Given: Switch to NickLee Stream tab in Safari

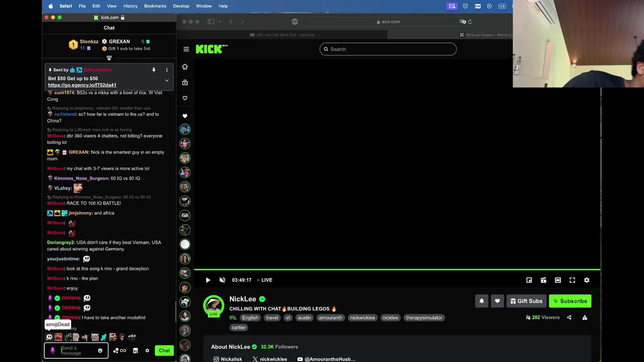Looking at the screenshot, I should click(486, 35).
